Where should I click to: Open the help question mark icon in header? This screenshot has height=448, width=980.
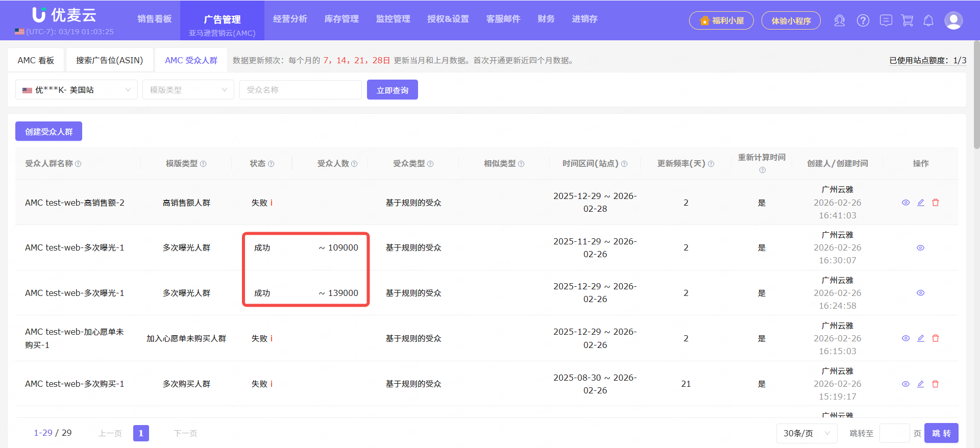pos(863,20)
